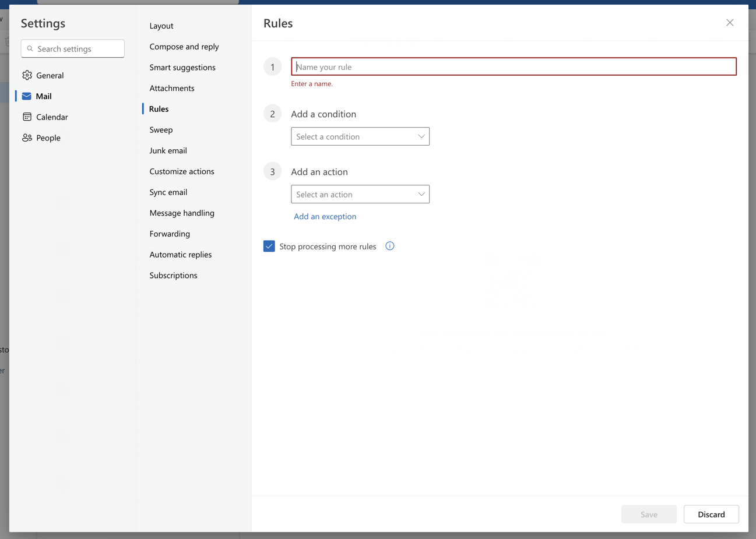Open the Select an action dropdown
The image size is (756, 539).
[360, 193]
